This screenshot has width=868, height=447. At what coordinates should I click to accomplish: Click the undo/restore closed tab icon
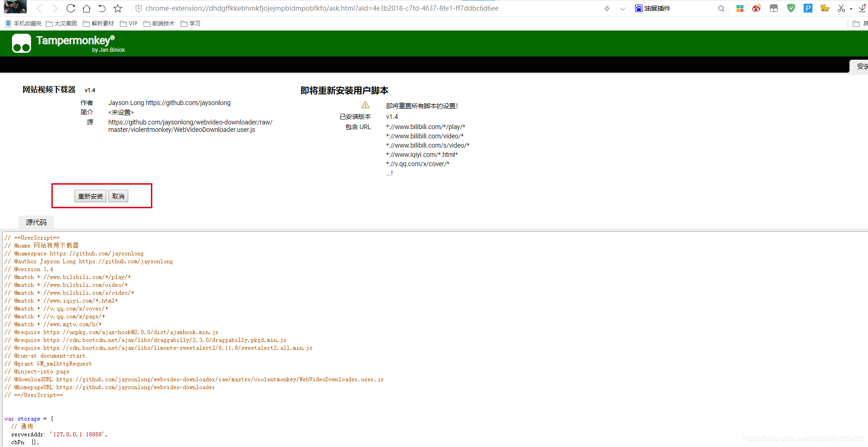(102, 8)
